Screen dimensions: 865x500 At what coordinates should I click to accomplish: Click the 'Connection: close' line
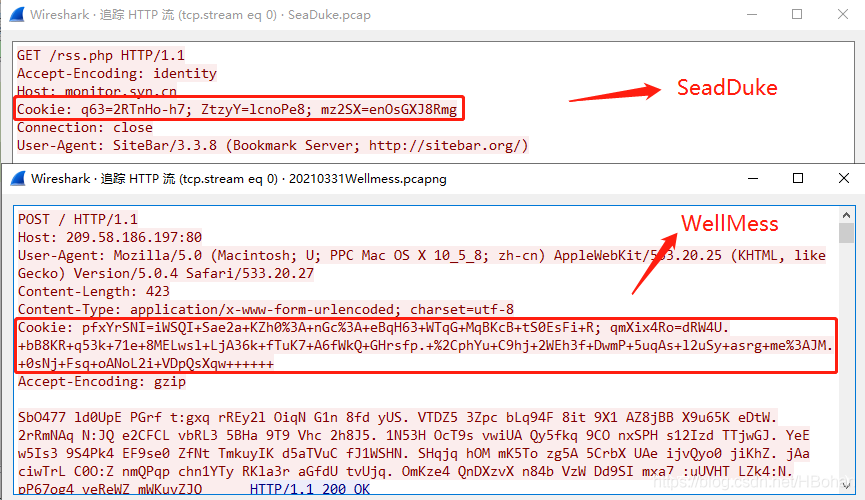[84, 127]
